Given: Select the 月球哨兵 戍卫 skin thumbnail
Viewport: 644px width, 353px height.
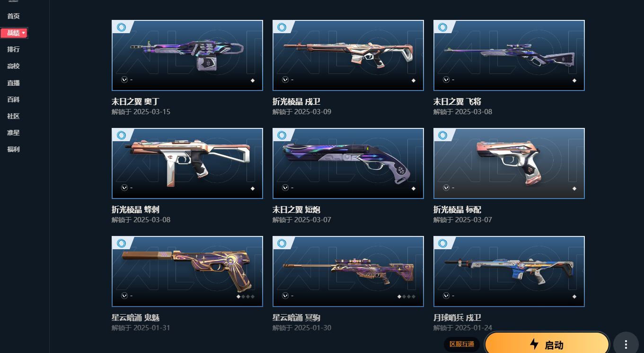Looking at the screenshot, I should [509, 272].
